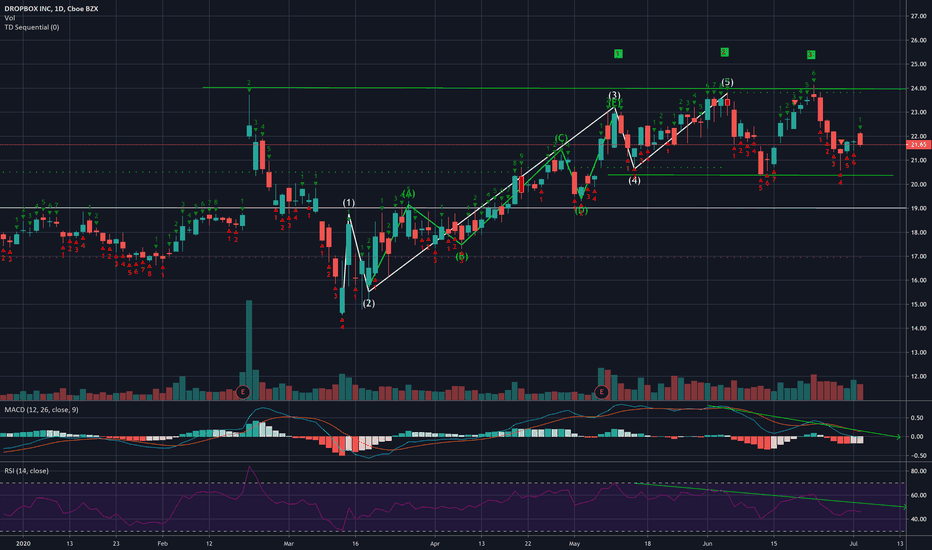Click the May date axis label

pos(574,543)
